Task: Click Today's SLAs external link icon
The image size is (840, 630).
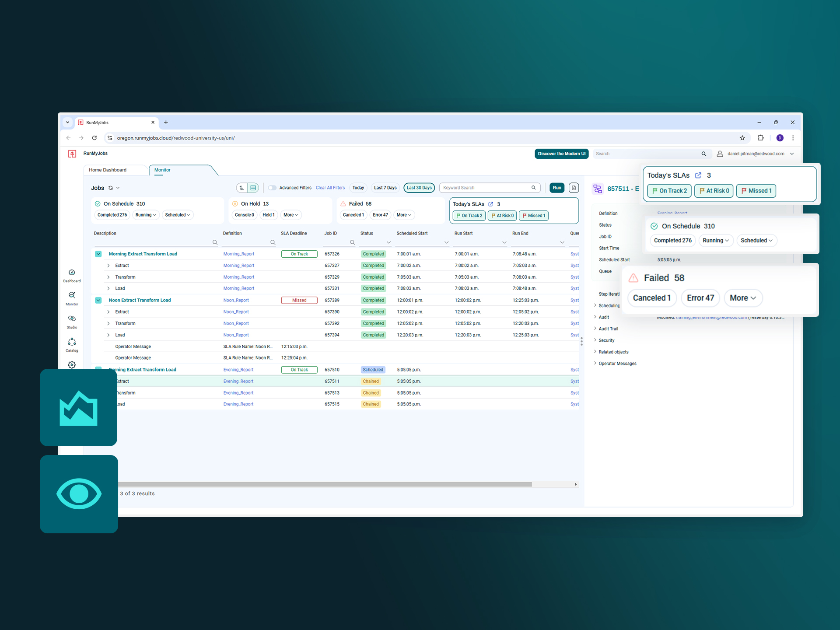Action: point(490,204)
